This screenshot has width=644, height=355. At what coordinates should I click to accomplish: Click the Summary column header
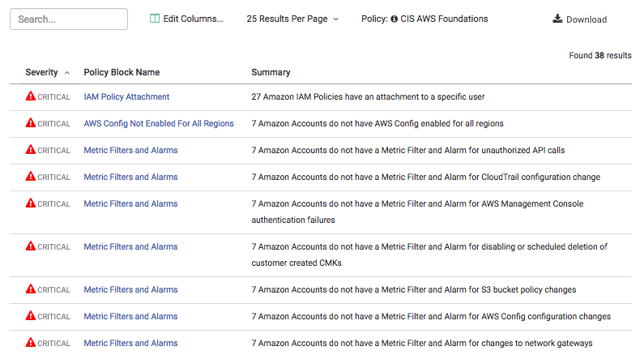point(271,72)
